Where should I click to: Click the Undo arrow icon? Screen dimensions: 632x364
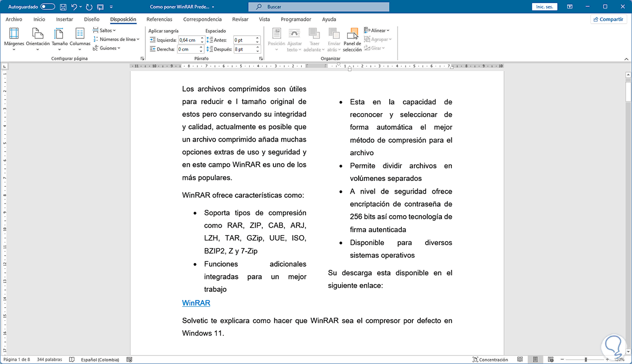click(x=74, y=7)
